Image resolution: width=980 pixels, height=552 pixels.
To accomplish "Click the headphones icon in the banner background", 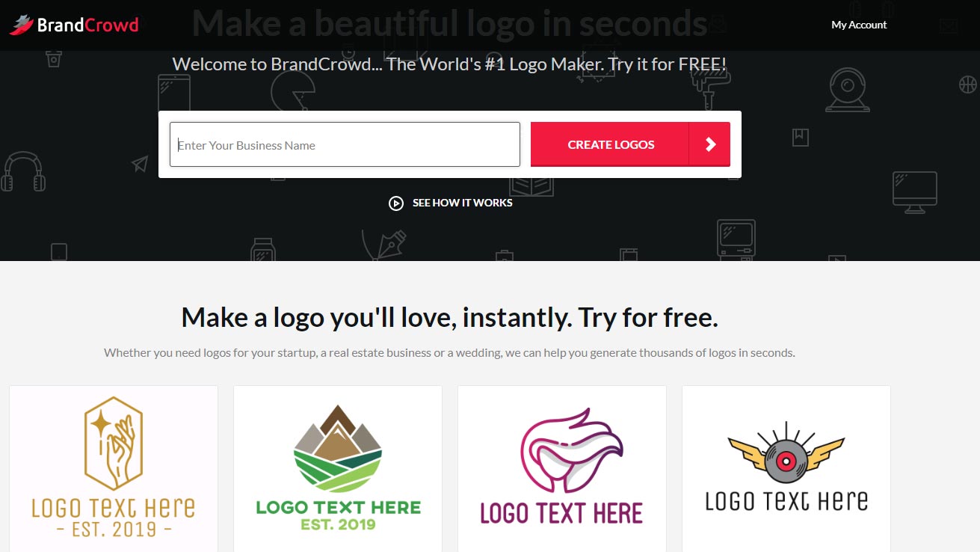I will [23, 172].
